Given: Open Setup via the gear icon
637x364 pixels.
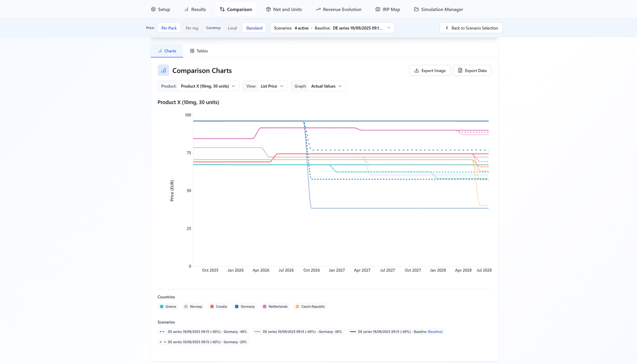Looking at the screenshot, I should tap(153, 9).
